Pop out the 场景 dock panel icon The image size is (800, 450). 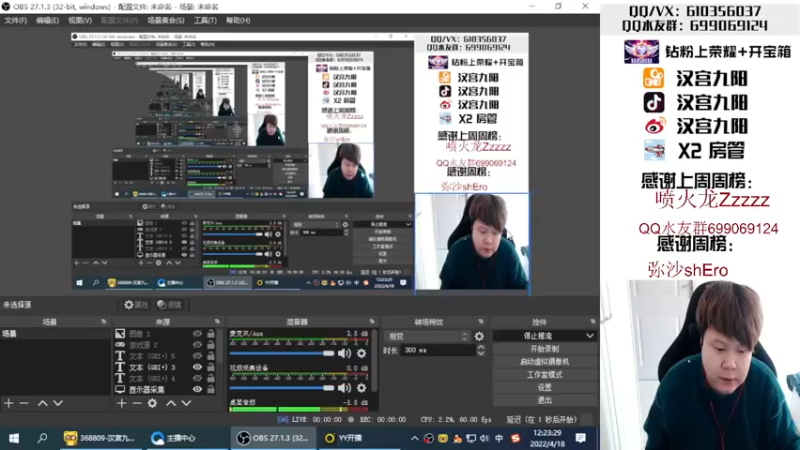104,322
